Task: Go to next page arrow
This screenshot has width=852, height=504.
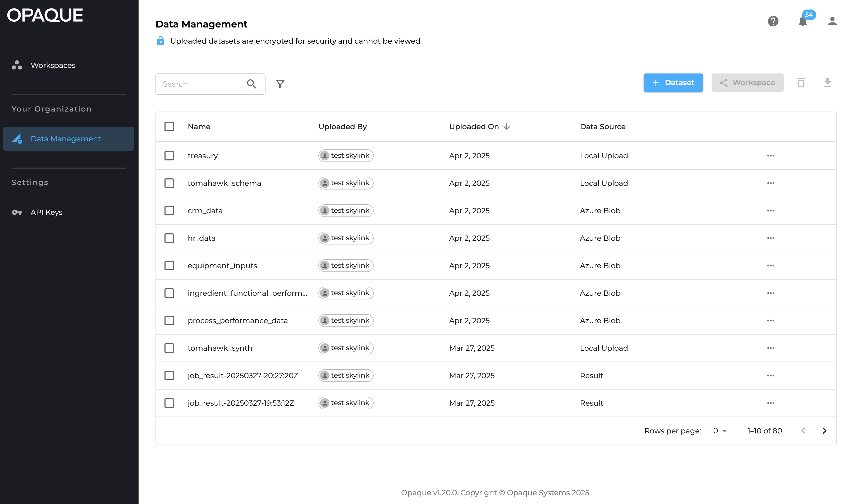Action: (x=824, y=431)
